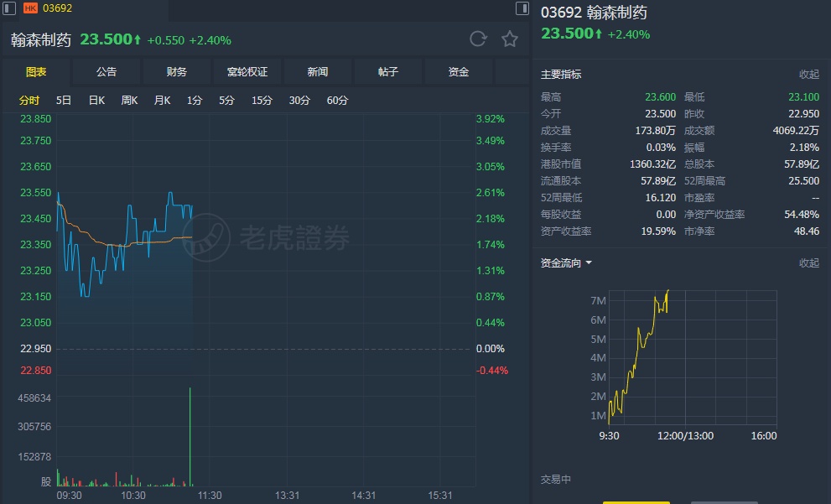The width and height of the screenshot is (831, 504).
Task: Click price change +0.550 value
Action: 166,40
